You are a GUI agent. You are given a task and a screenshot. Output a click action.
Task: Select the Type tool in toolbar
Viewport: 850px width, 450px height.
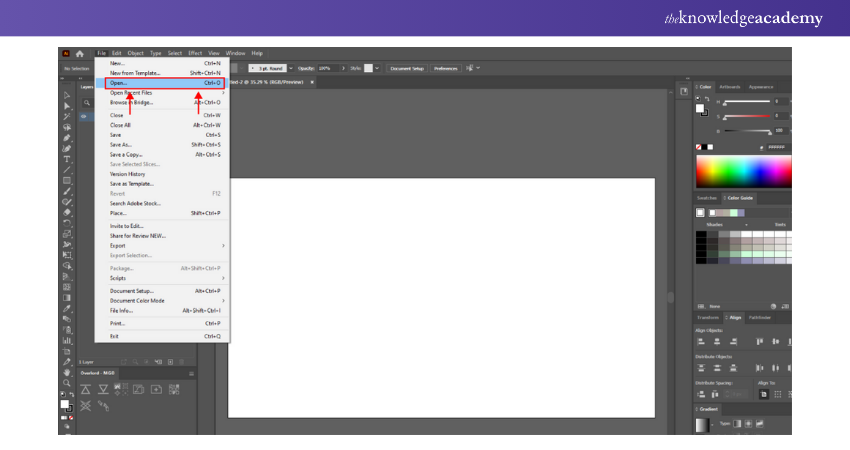67,159
